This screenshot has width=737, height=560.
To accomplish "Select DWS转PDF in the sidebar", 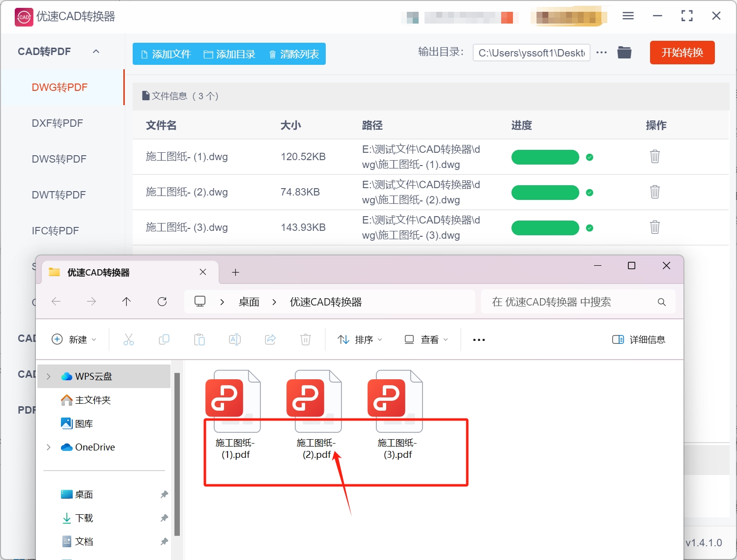I will click(59, 159).
